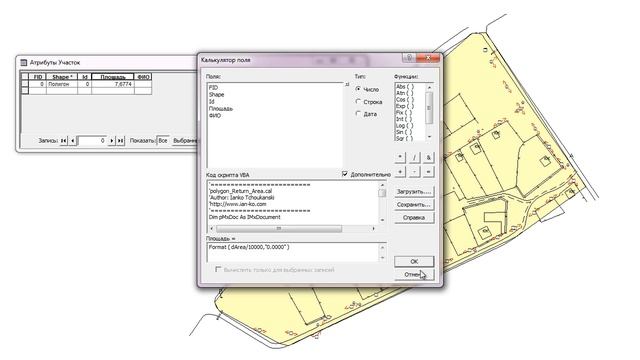The height and width of the screenshot is (360, 640).
Task: Choose Cos ( ) function
Action: (x=405, y=100)
